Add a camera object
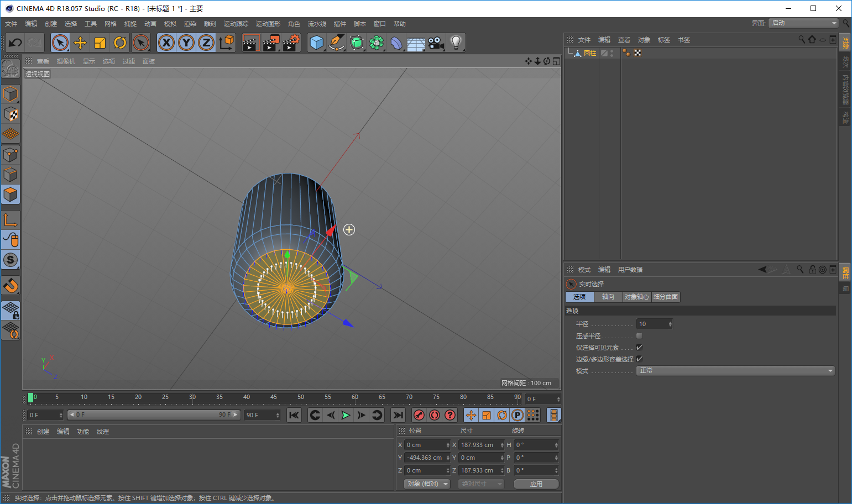852x504 pixels. pyautogui.click(x=436, y=43)
